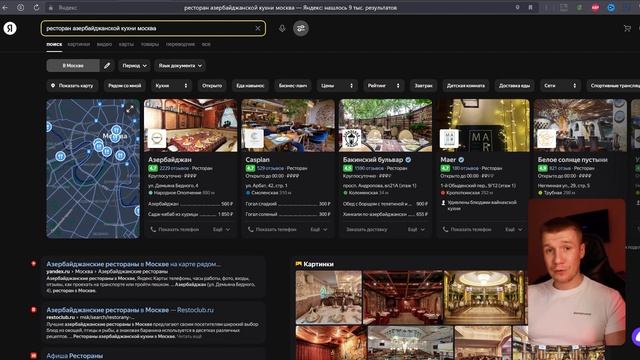Image resolution: width=640 pixels, height=360 pixels.
Task: Toggle Спортивные трансляции filter chip
Action: click(x=614, y=86)
